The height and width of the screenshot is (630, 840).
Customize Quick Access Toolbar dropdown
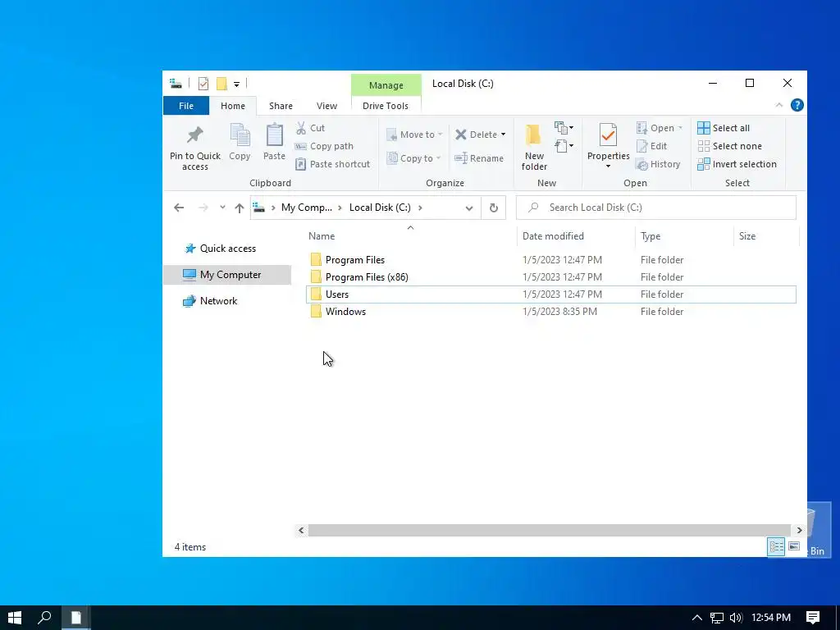tap(236, 84)
